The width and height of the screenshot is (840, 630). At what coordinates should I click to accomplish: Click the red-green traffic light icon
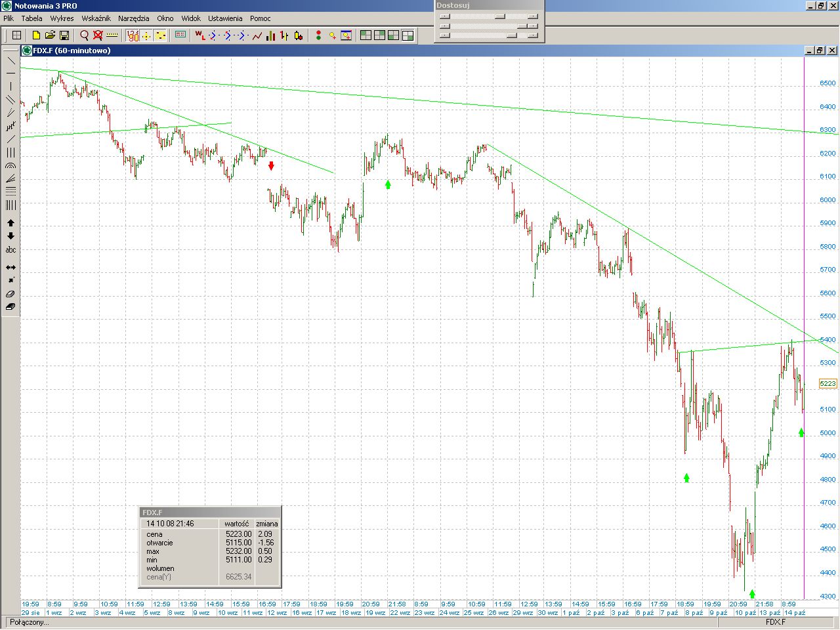coord(318,35)
